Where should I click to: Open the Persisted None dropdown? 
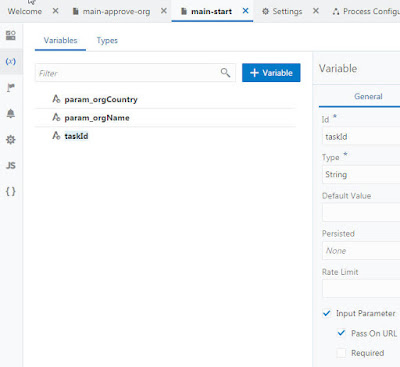click(361, 251)
